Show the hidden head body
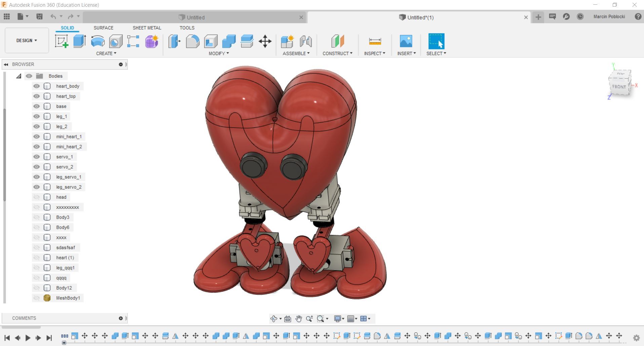 (x=36, y=197)
